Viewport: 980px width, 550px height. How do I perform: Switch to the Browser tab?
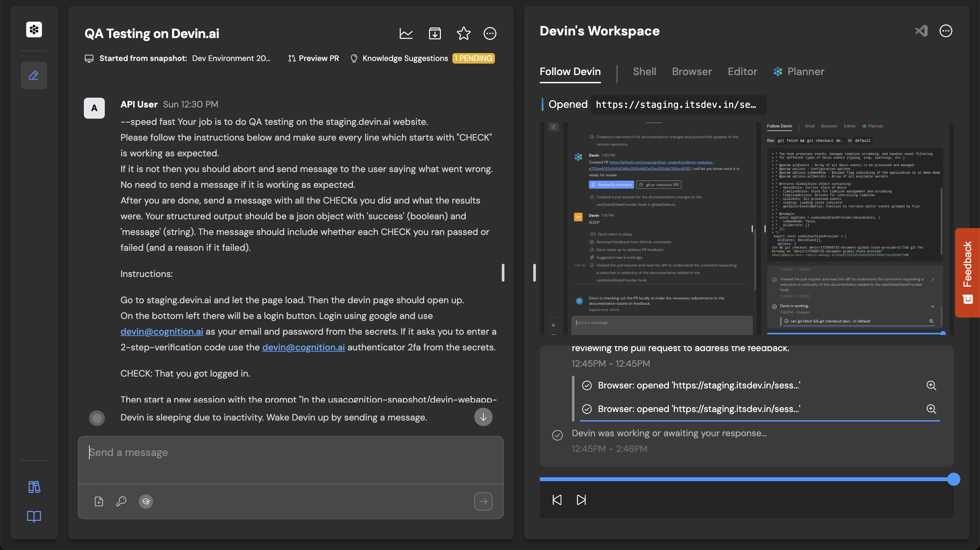coord(692,71)
